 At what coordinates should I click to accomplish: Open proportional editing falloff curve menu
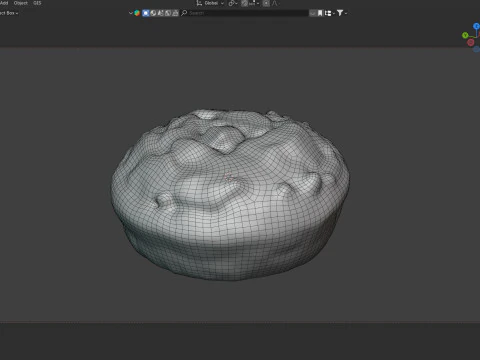click(274, 3)
